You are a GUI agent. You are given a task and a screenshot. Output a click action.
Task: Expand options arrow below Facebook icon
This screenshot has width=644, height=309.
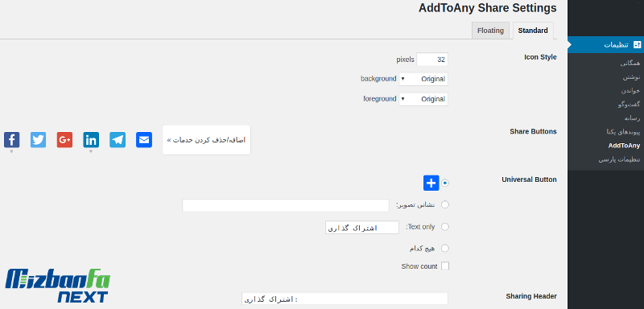(11, 151)
